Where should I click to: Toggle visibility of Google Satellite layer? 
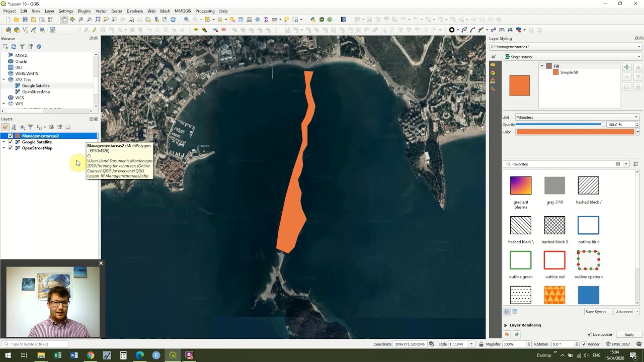coord(10,142)
